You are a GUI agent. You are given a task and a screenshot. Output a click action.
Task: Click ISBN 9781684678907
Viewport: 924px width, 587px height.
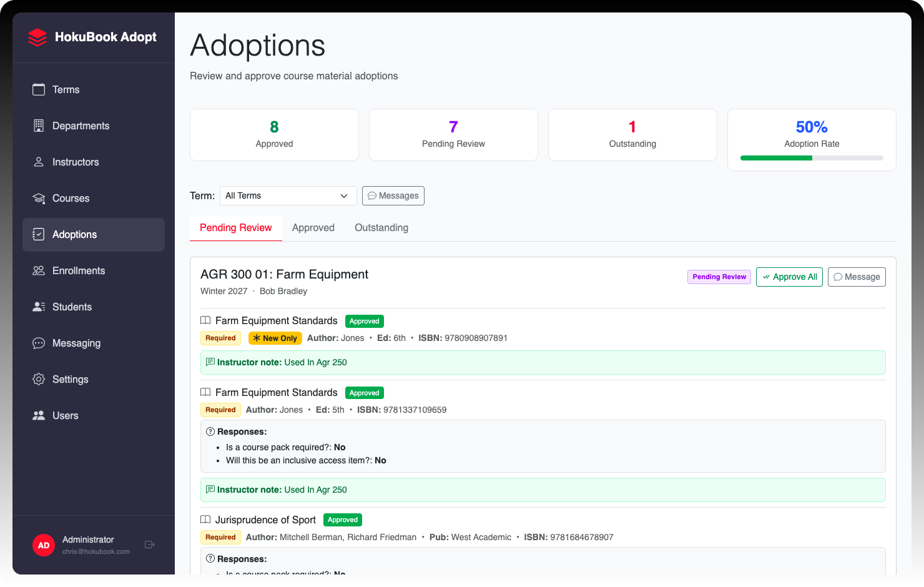[569, 537]
